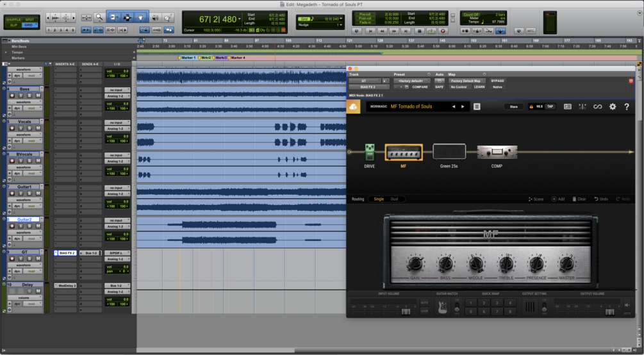Enable SPOT edit mode
This screenshot has height=355, width=644.
[x=29, y=19]
